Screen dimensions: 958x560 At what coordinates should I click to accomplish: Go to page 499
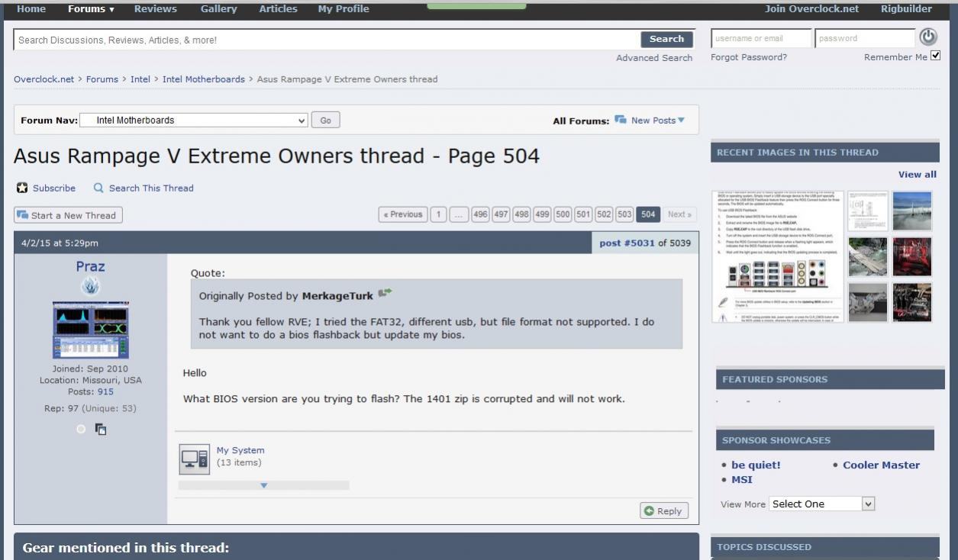pos(542,214)
